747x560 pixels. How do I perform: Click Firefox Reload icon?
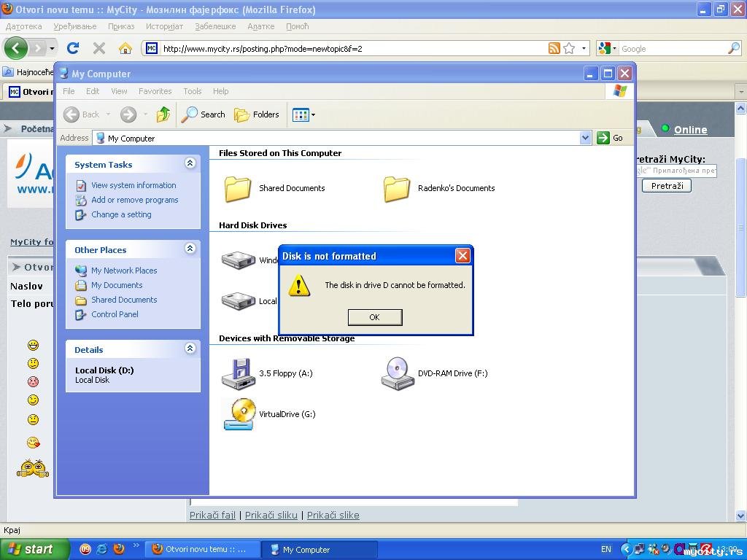tap(73, 48)
